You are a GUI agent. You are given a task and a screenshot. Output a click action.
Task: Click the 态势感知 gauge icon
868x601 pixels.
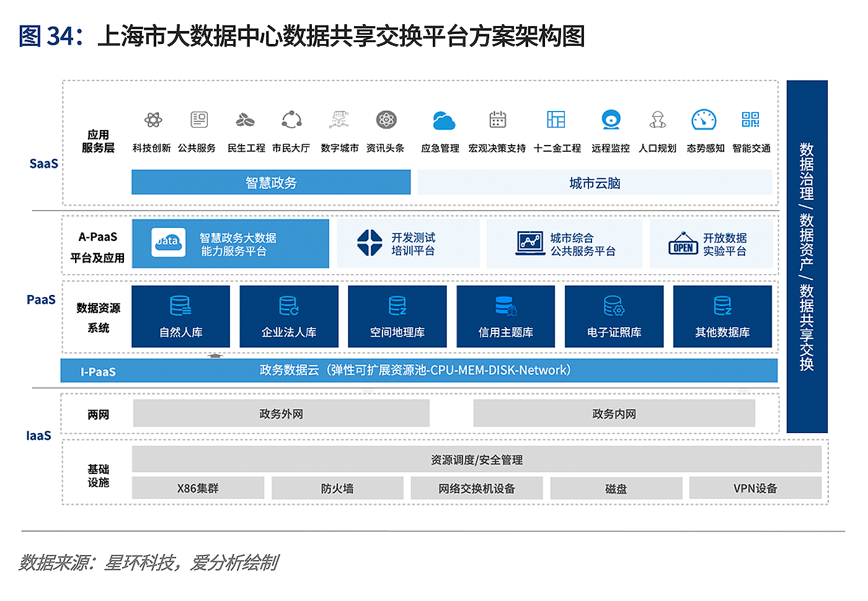[x=704, y=120]
